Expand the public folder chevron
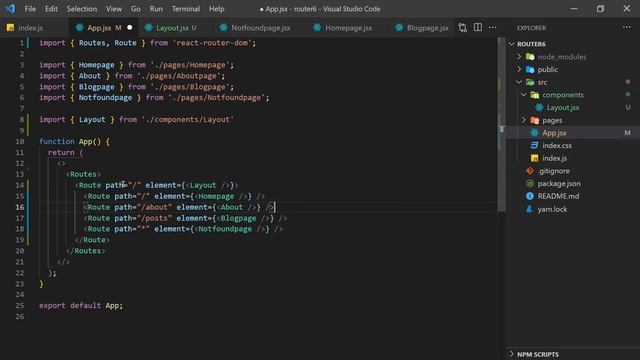This screenshot has width=640, height=360. tap(519, 69)
